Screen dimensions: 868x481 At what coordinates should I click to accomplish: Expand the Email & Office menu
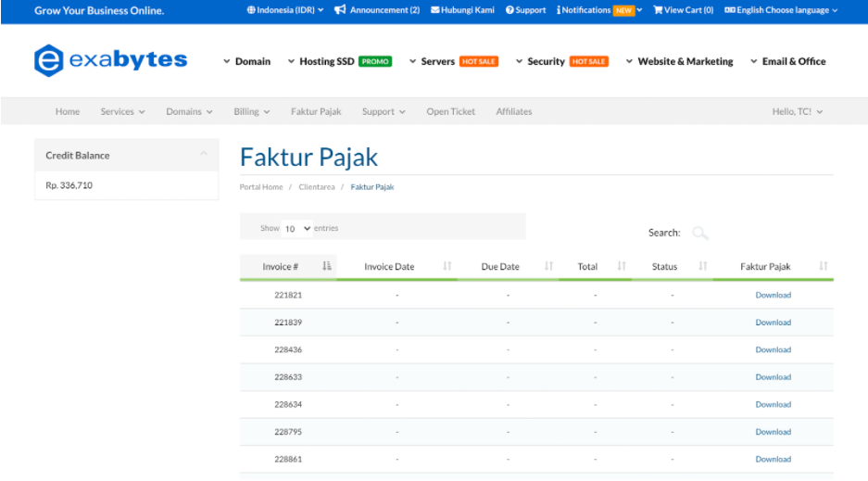pyautogui.click(x=787, y=61)
